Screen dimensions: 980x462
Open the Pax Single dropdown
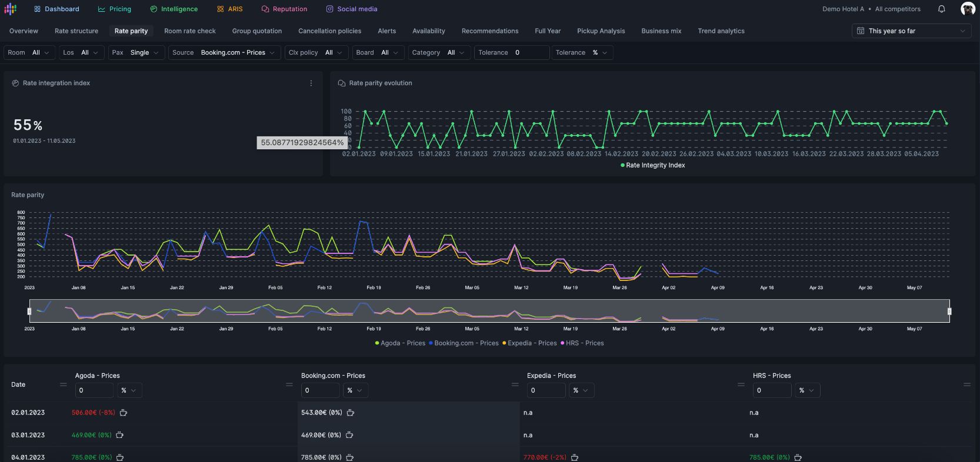135,53
